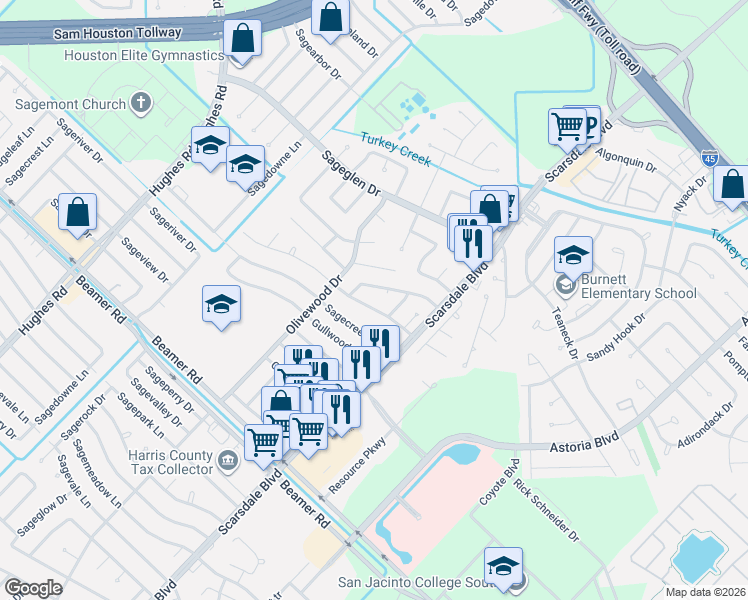This screenshot has height=600, width=748.
Task: Select the Sagecrest Ln street label
Action: pos(30,161)
